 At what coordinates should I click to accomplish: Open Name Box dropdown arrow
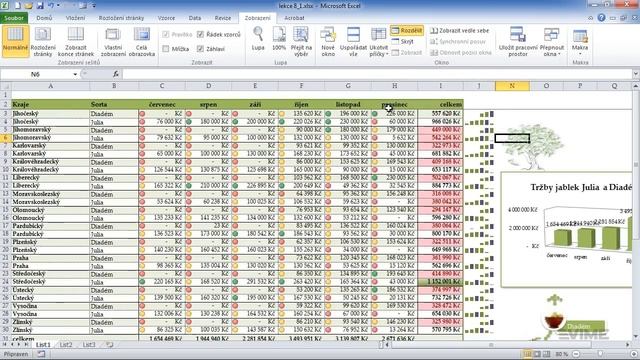click(75, 74)
